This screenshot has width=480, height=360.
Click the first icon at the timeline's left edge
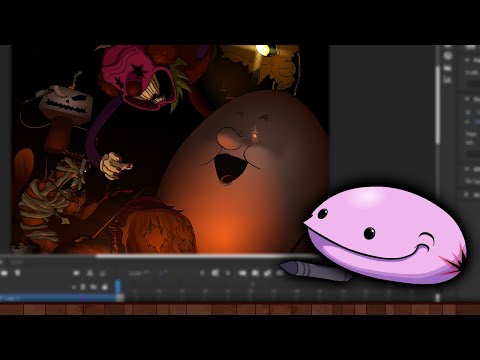pyautogui.click(x=4, y=273)
